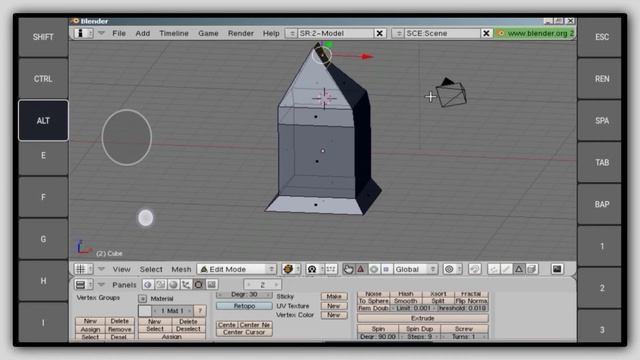The width and height of the screenshot is (640, 360).
Task: Open the SR:2-Model screen browse arrows
Action: click(x=291, y=33)
